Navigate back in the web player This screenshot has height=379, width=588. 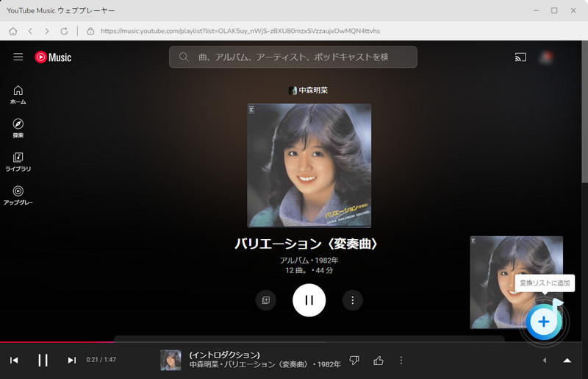tap(30, 31)
